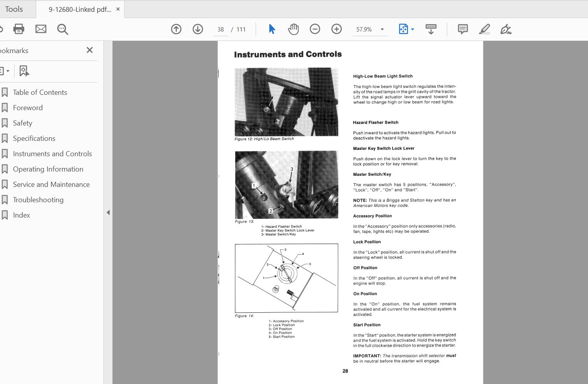
Task: Collapse the Bookmarks panel with the arrow
Action: pyautogui.click(x=108, y=212)
